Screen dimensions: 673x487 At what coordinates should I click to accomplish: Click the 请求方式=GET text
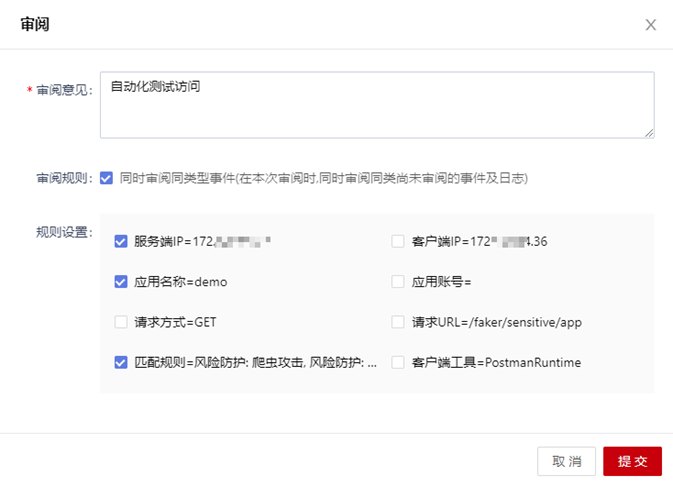(175, 322)
